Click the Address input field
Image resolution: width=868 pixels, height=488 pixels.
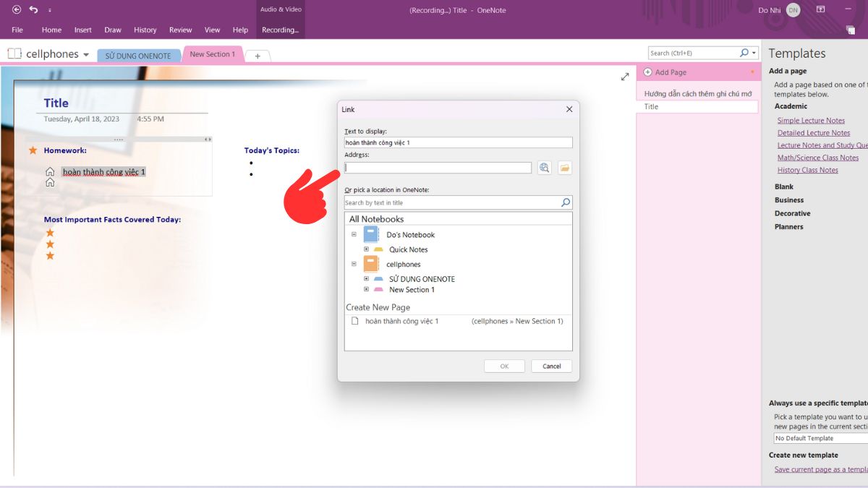coord(438,168)
